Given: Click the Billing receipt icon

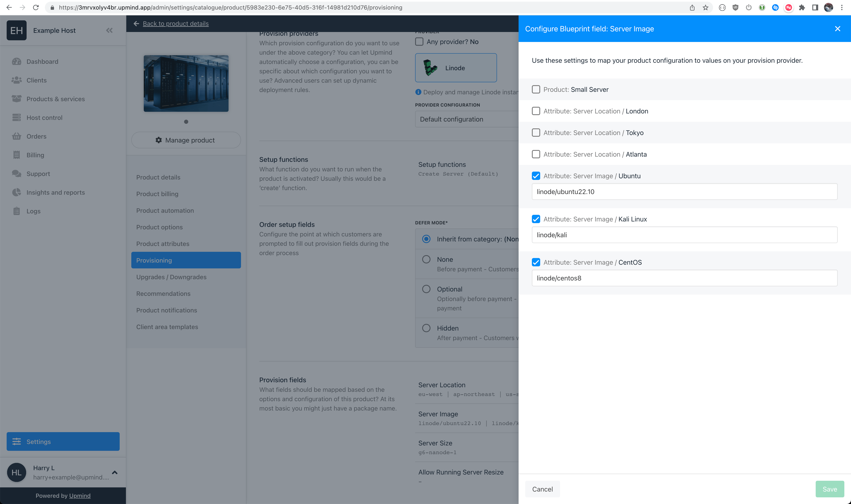Looking at the screenshot, I should coord(16,155).
